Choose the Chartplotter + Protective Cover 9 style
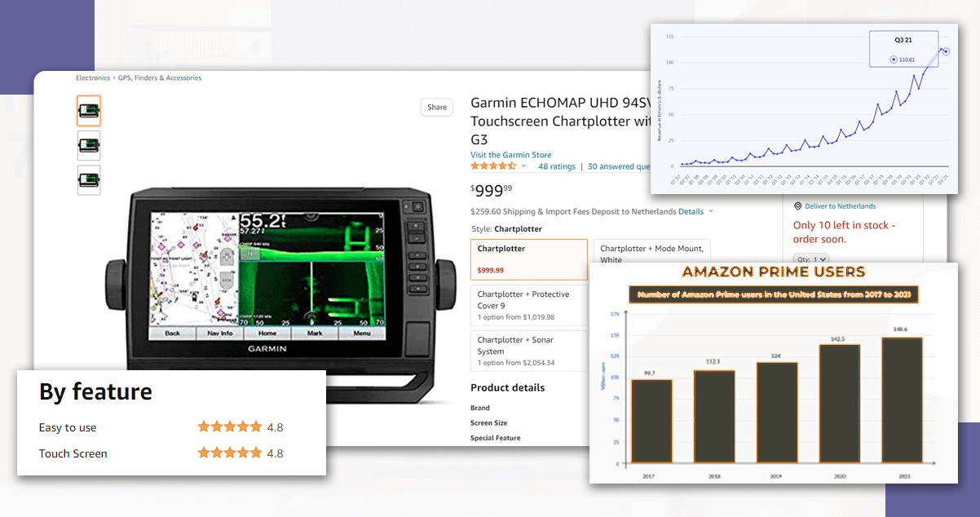This screenshot has height=517, width=980. 529,305
